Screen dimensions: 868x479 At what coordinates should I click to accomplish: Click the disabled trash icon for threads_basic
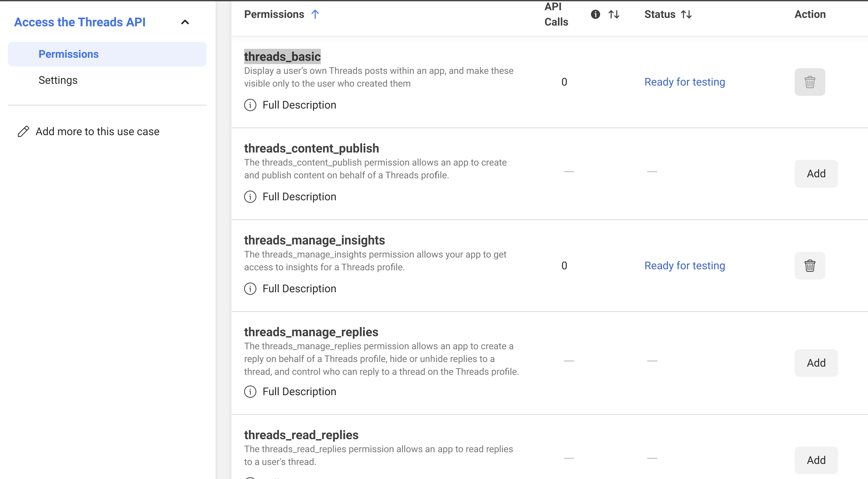810,82
